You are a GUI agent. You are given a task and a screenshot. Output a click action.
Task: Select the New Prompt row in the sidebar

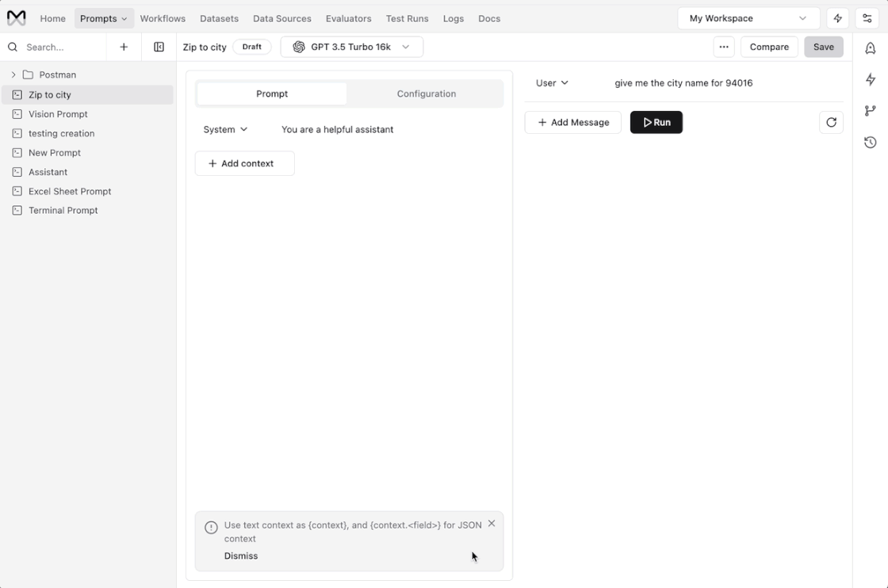88,152
